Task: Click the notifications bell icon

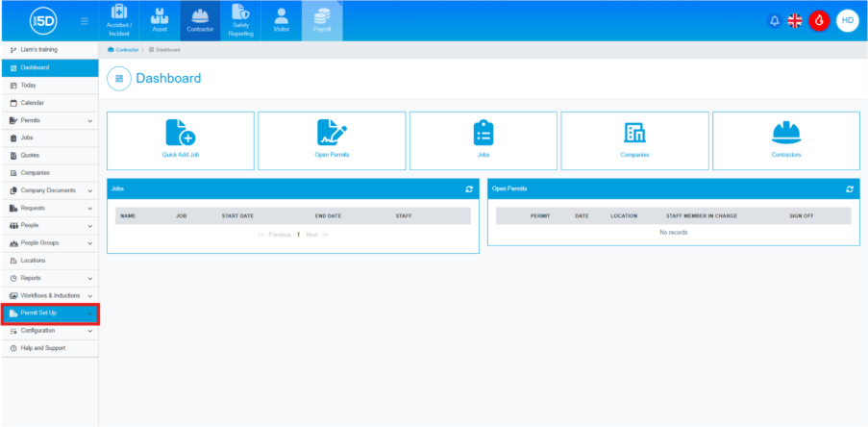Action: point(774,20)
